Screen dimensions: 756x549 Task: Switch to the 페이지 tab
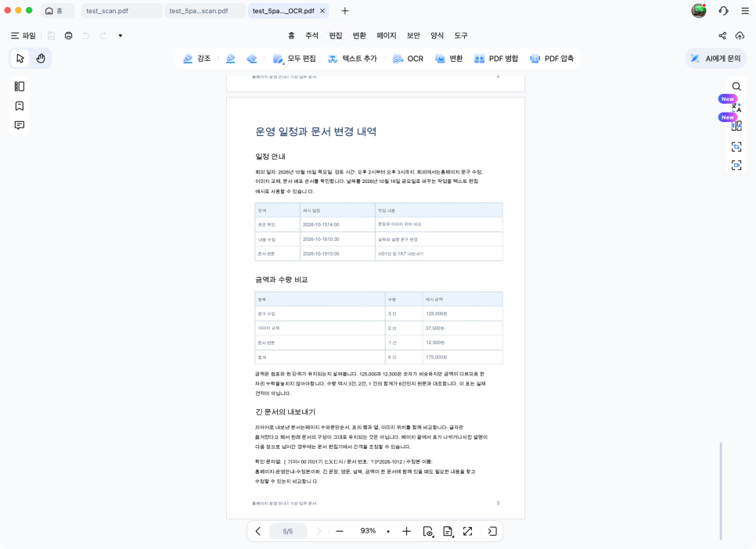pyautogui.click(x=386, y=36)
